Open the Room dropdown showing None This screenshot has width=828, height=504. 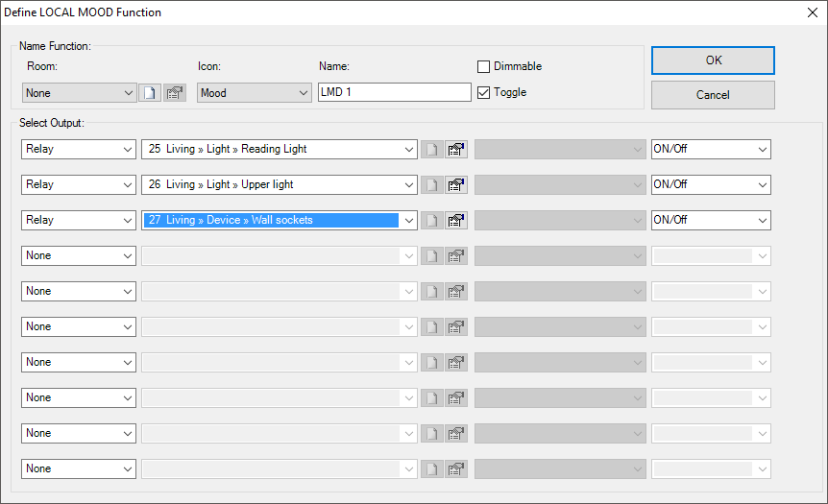79,93
